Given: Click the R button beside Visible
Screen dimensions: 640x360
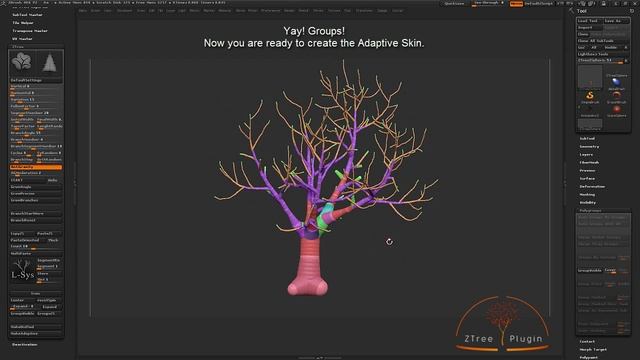Looking at the screenshot, I should (x=626, y=47).
